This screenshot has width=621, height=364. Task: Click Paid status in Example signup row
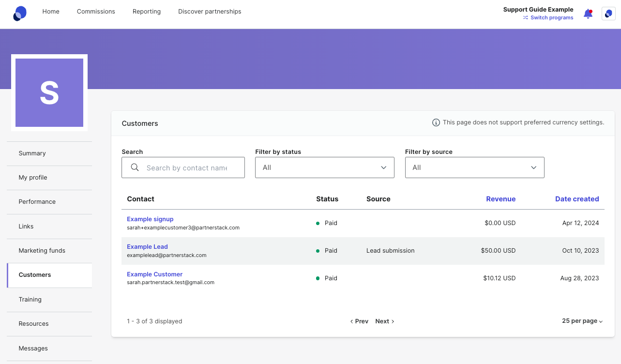(327, 223)
